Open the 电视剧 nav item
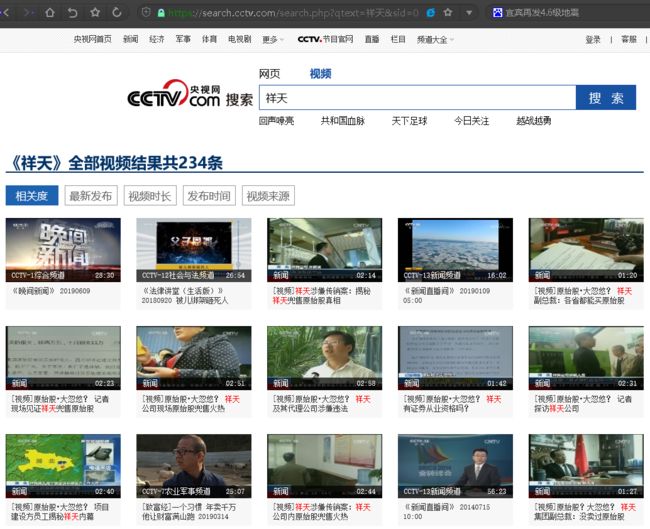The height and width of the screenshot is (529, 650). point(240,39)
